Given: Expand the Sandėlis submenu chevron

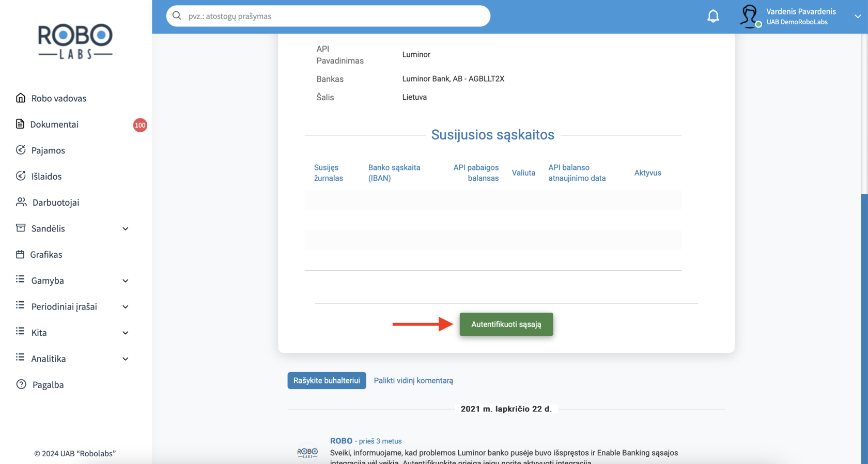Looking at the screenshot, I should tap(126, 228).
